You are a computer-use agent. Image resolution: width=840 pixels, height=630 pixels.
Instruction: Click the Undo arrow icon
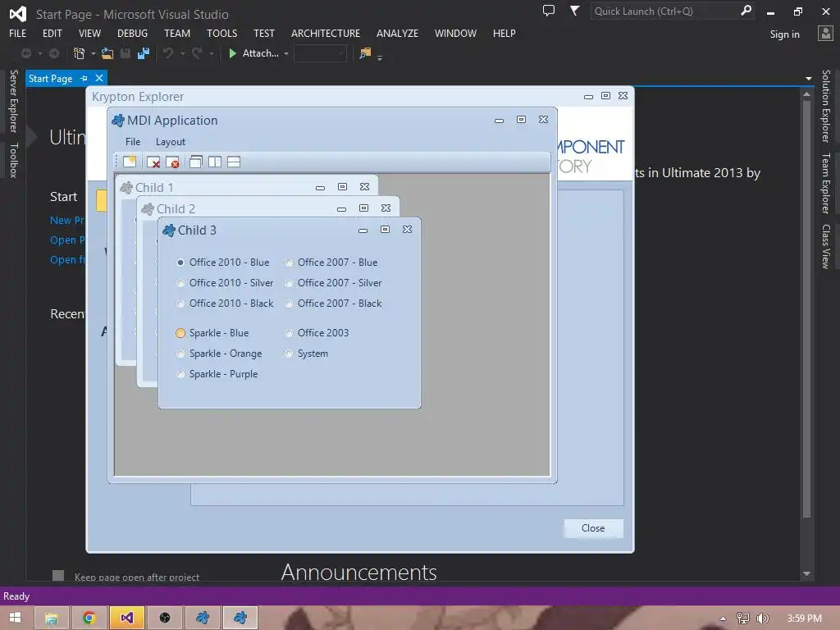point(168,53)
